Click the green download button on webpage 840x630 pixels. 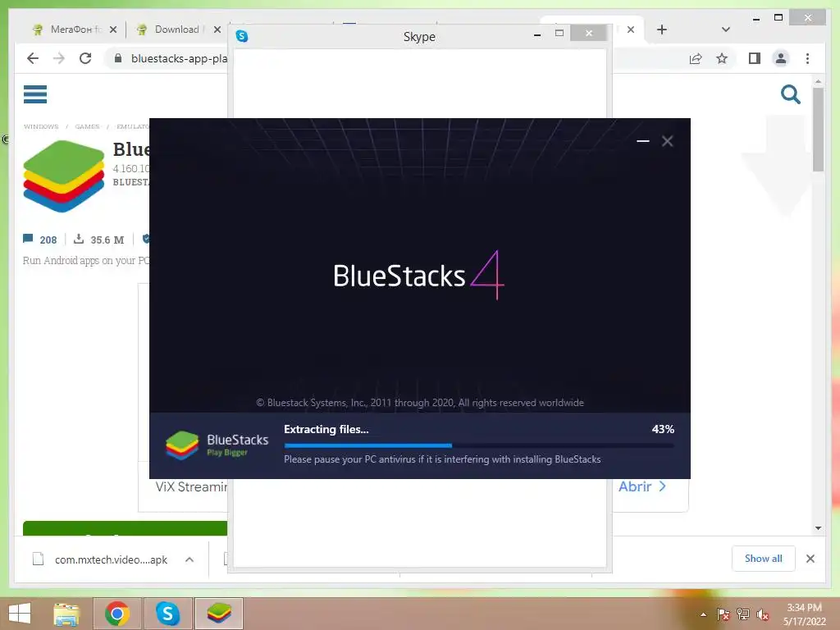click(126, 528)
